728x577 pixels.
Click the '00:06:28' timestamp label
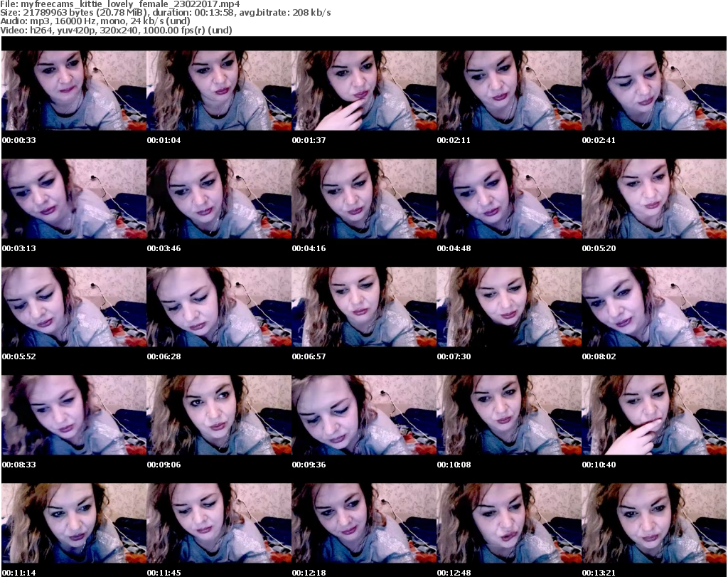164,356
